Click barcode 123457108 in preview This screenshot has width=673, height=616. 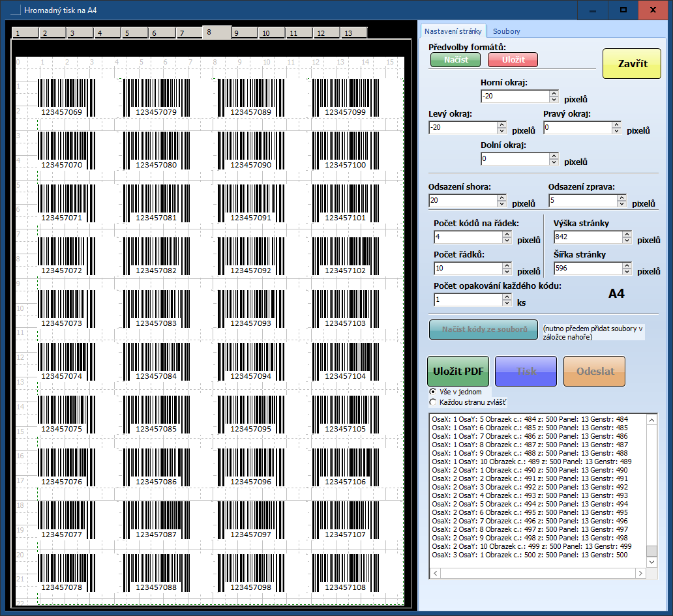point(346,573)
